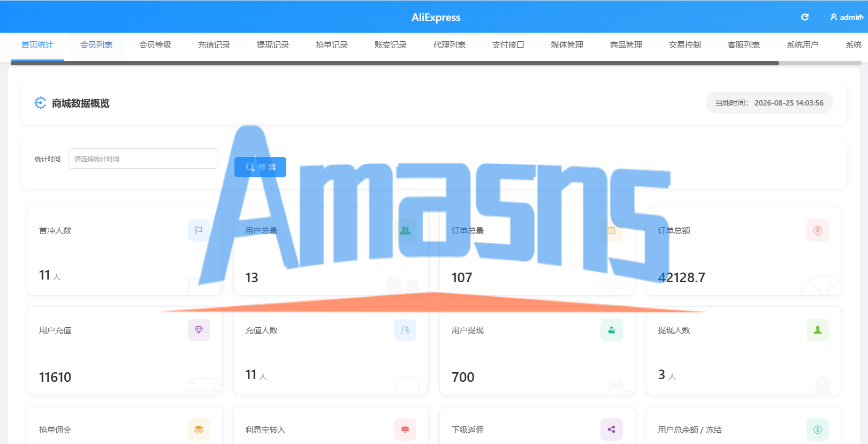This screenshot has width=868, height=444.
Task: Switch to the 账变记录 tab
Action: point(391,45)
